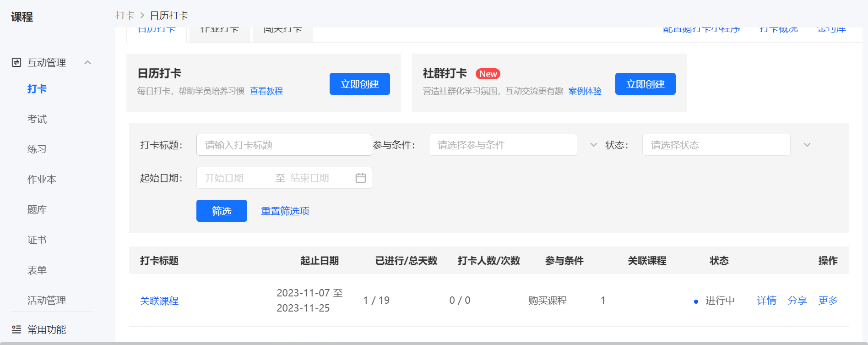Open 打卡 in the sidebar

[x=37, y=89]
